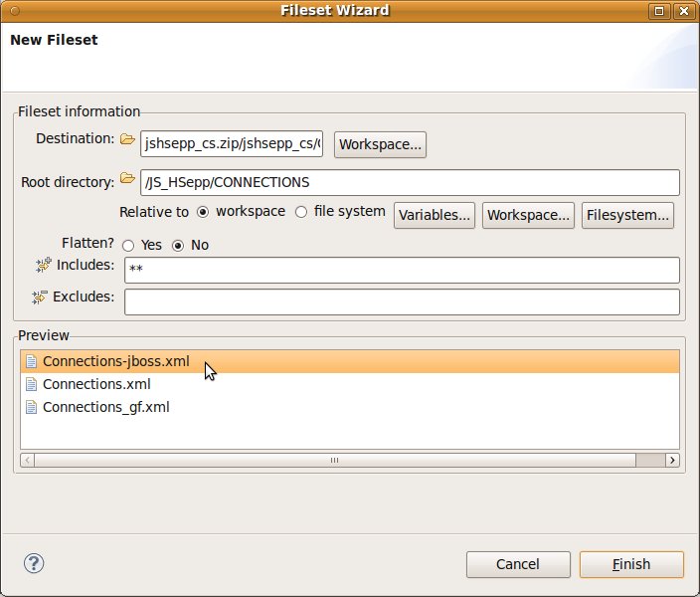
Task: Select the workspace radio button
Action: 203,212
